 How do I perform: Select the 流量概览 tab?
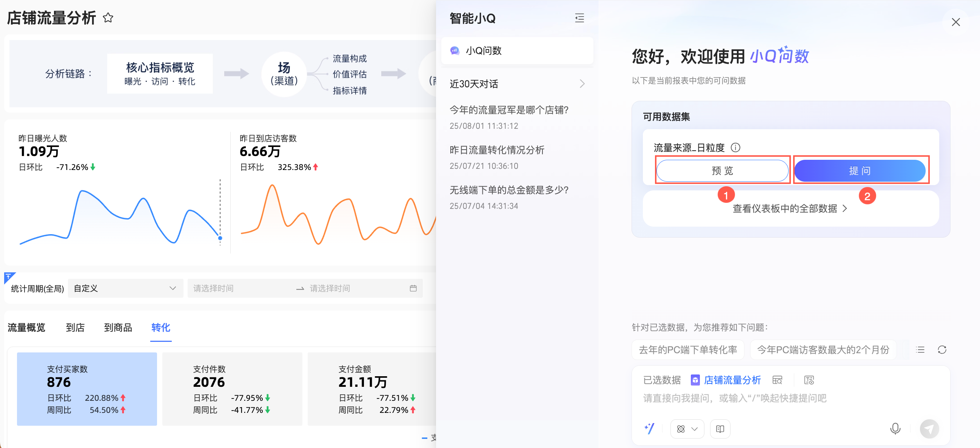(26, 328)
